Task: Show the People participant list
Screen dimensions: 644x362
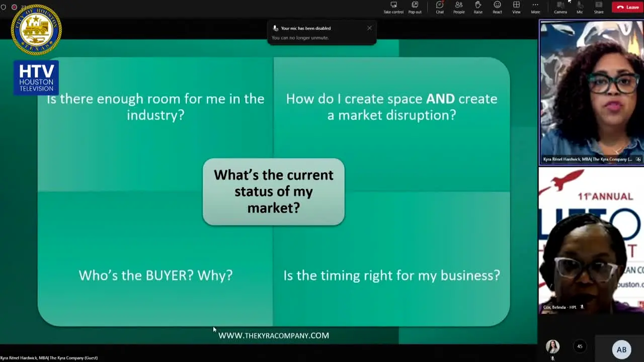Action: click(459, 8)
